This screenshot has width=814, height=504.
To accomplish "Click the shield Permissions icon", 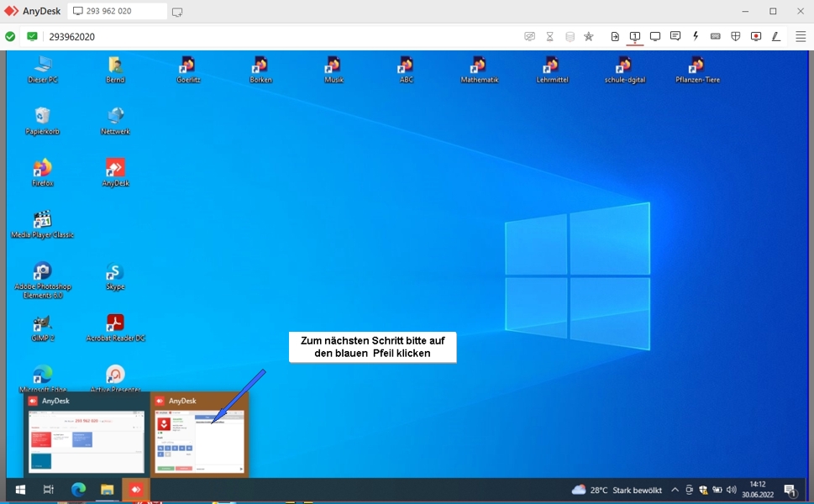I will [x=736, y=36].
